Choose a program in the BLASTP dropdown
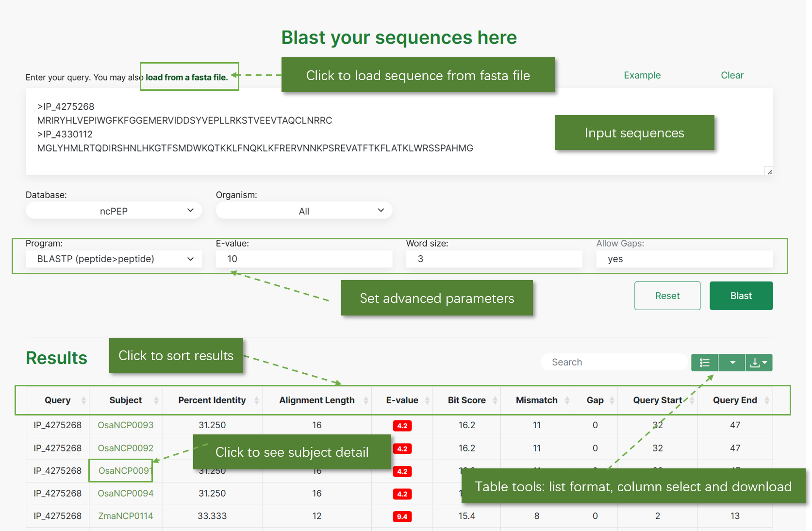Screen dimensions: 812x531 tap(114, 259)
